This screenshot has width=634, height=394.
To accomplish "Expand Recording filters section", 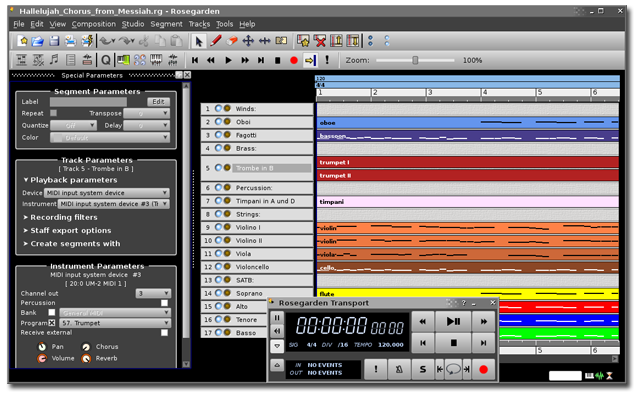I will tap(60, 217).
